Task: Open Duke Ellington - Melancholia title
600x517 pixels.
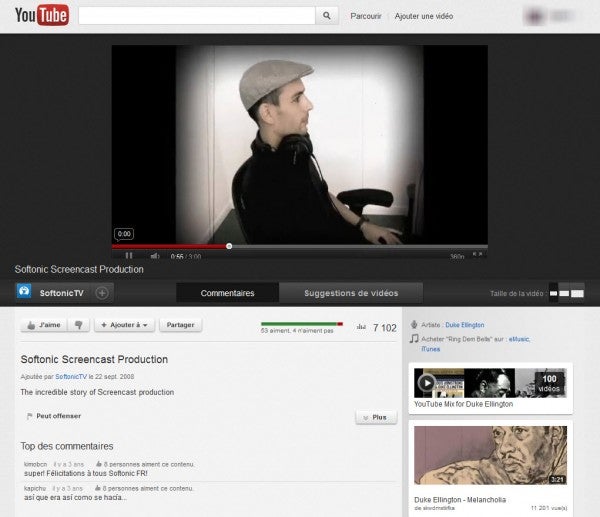Action: click(460, 500)
